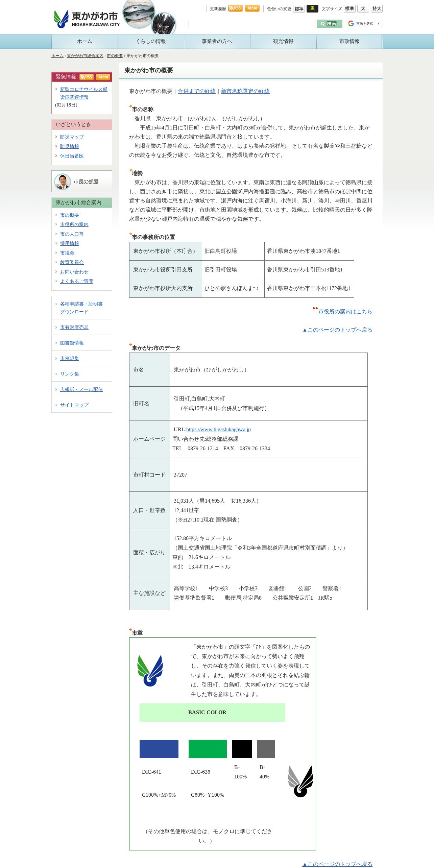
Task: Open the header RSS feed icon
Action: [x=235, y=8]
